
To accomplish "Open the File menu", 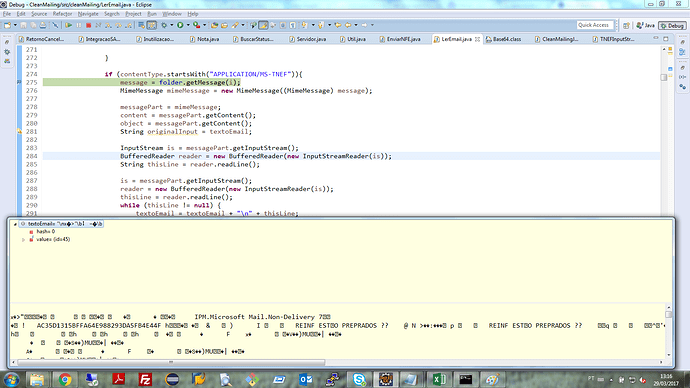I will (7, 14).
